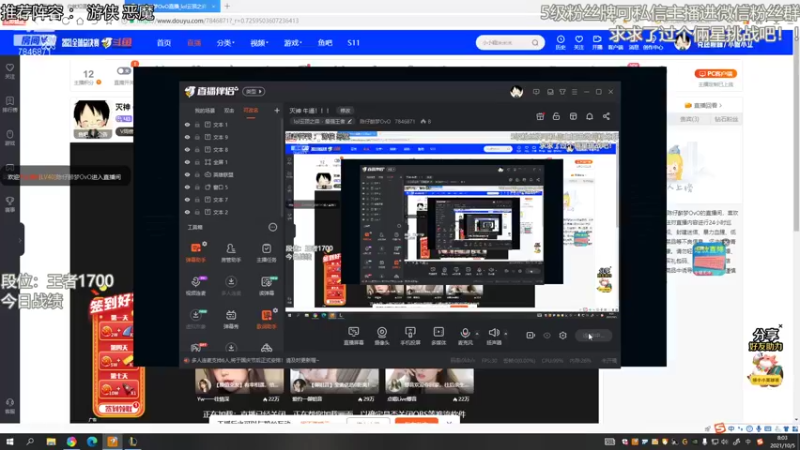
Task: Hide the 文本 9 layer
Action: click(x=187, y=137)
